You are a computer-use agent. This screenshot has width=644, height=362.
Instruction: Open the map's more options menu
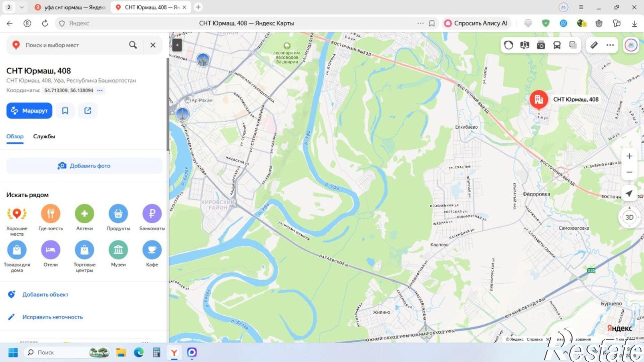(x=610, y=45)
